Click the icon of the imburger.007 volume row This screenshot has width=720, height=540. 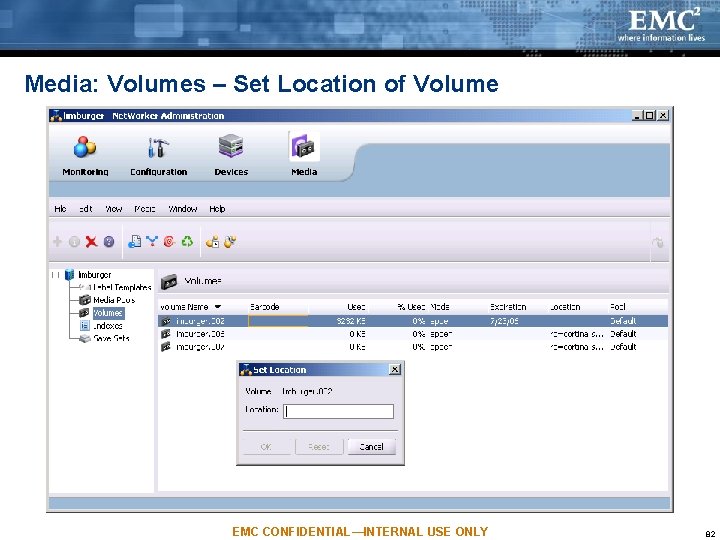[166, 347]
